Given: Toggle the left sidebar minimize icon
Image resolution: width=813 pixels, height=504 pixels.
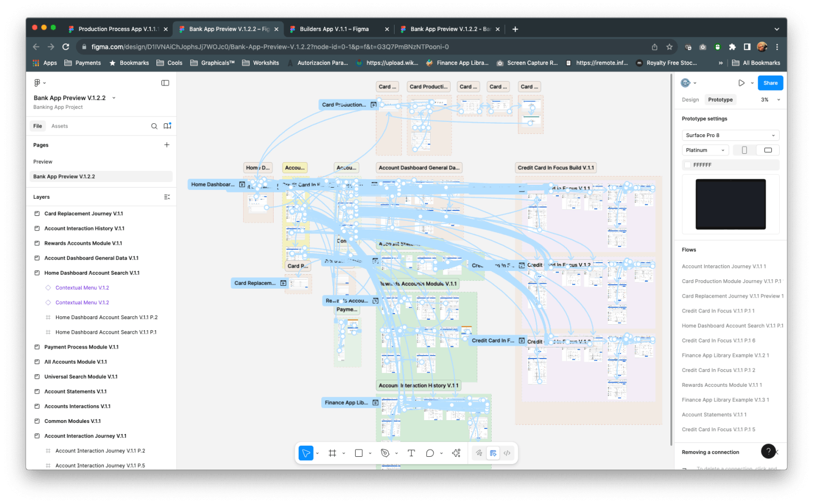Looking at the screenshot, I should [x=165, y=83].
